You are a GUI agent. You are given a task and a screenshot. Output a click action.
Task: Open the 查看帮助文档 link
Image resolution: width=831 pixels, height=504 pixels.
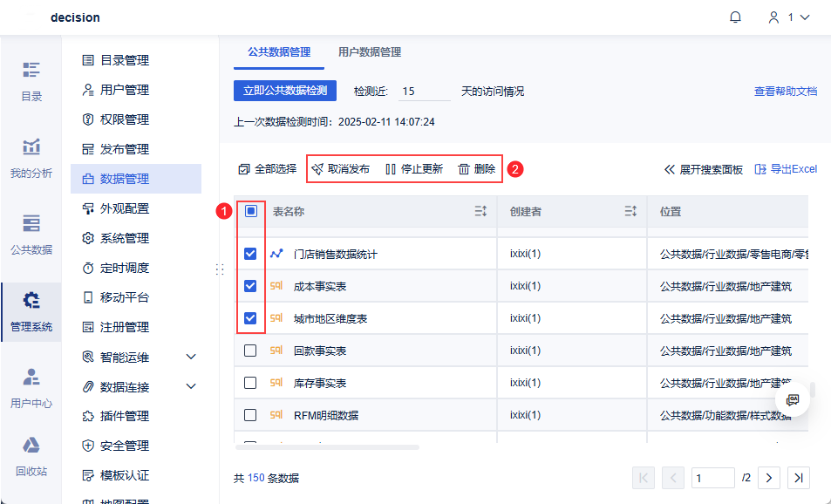point(785,92)
